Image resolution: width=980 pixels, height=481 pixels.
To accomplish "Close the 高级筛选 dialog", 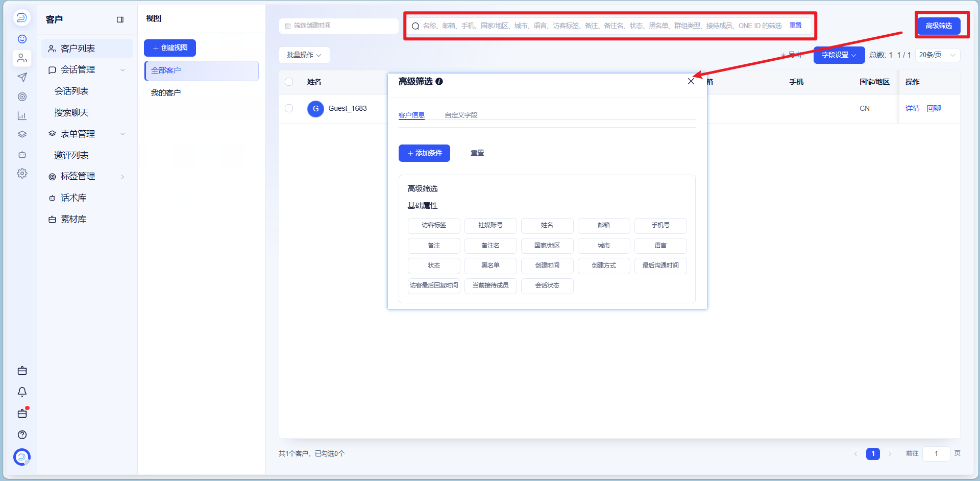I will click(691, 81).
